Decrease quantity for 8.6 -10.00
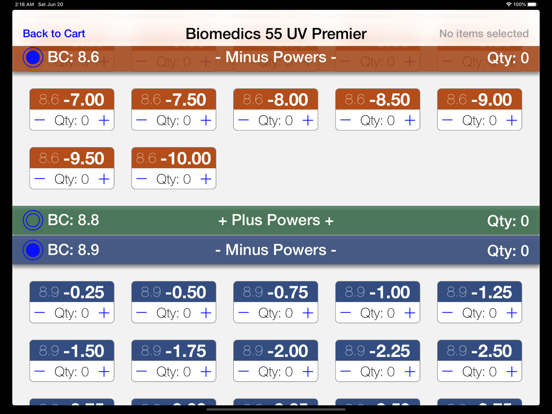This screenshot has height=414, width=552. 142,179
